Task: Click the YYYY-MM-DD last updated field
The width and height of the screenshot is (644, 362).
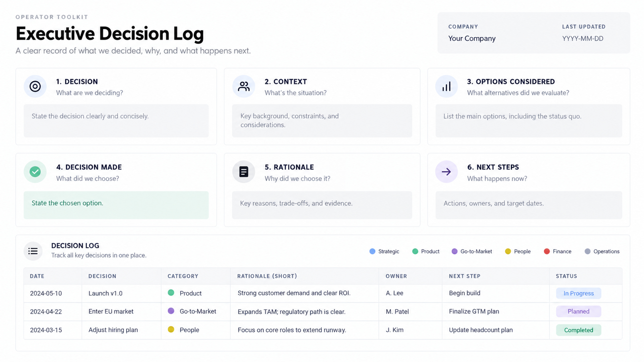Action: 583,38
